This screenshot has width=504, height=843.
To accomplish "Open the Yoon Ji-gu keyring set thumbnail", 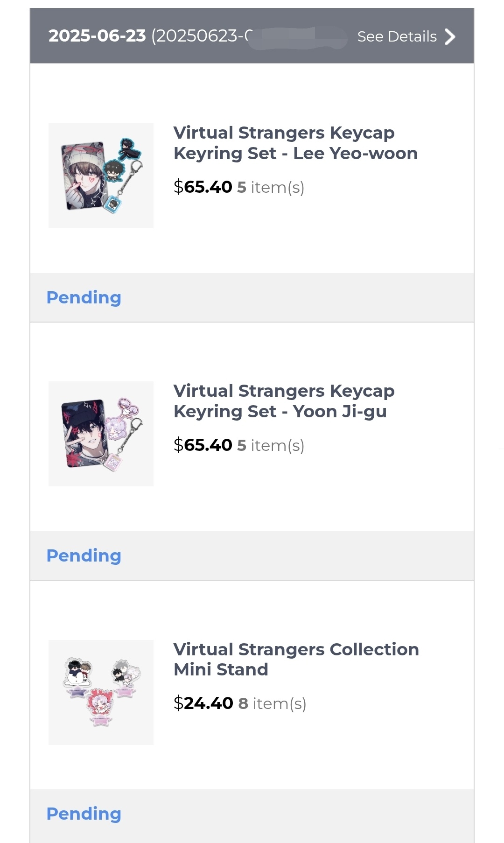I will click(x=101, y=434).
